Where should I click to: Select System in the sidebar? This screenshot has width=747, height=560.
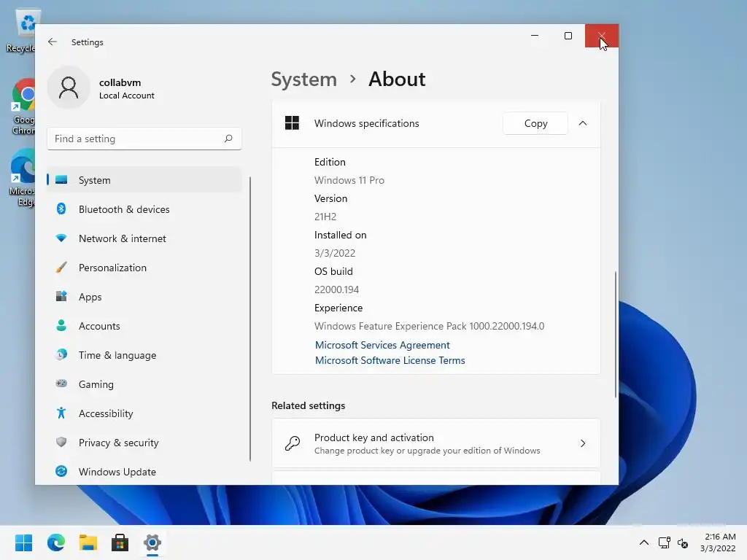point(144,180)
